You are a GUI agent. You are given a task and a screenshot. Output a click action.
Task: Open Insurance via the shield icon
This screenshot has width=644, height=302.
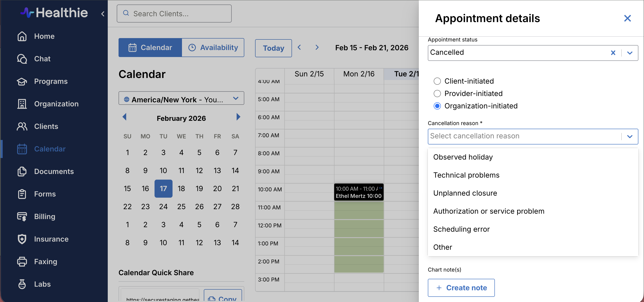tap(22, 239)
